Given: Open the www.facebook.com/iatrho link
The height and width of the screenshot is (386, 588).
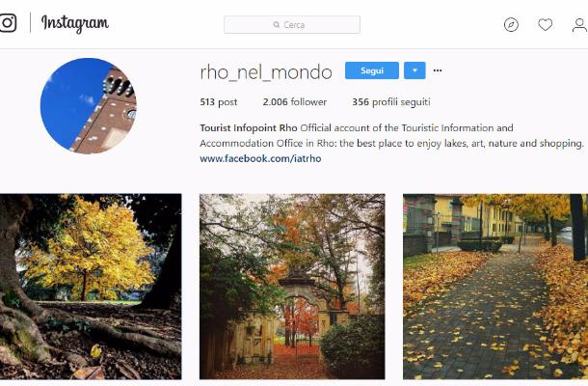Looking at the screenshot, I should (x=260, y=158).
